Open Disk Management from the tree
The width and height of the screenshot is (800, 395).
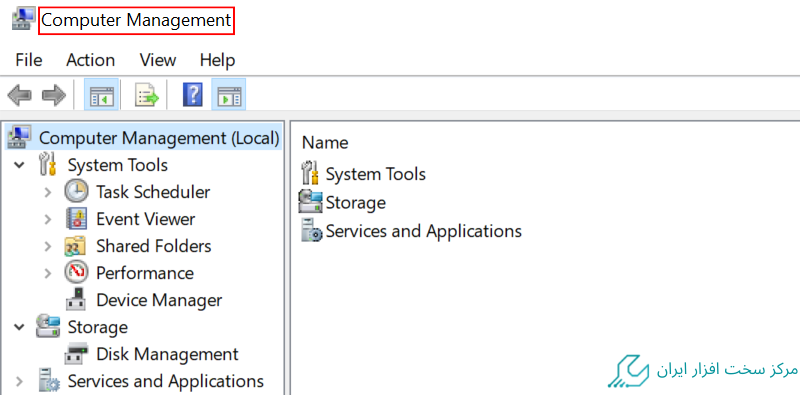[167, 354]
